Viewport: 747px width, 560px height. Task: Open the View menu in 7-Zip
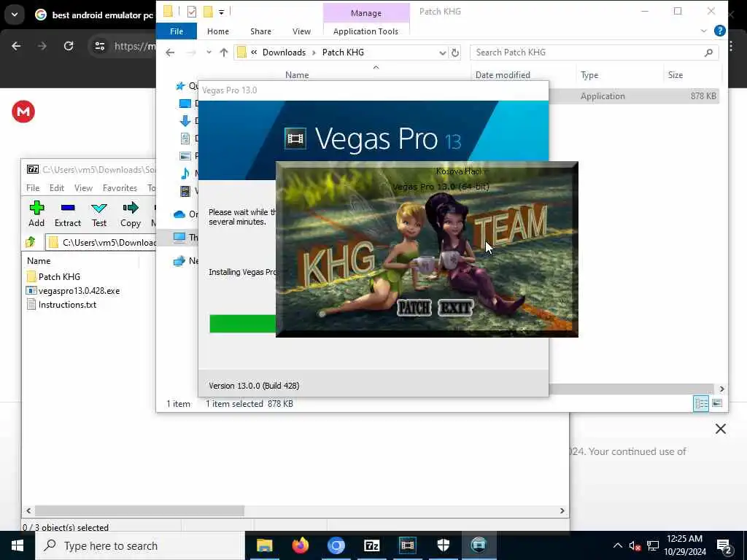click(83, 188)
